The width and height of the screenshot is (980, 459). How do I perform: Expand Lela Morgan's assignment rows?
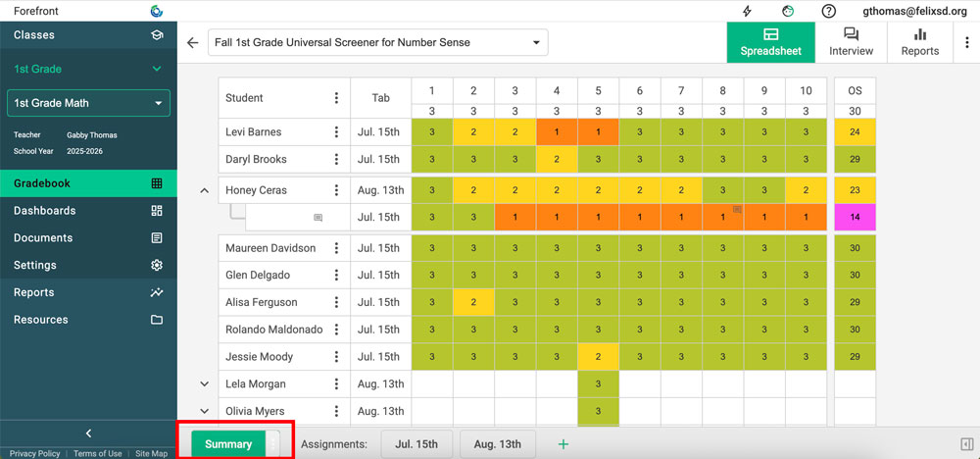coord(204,384)
